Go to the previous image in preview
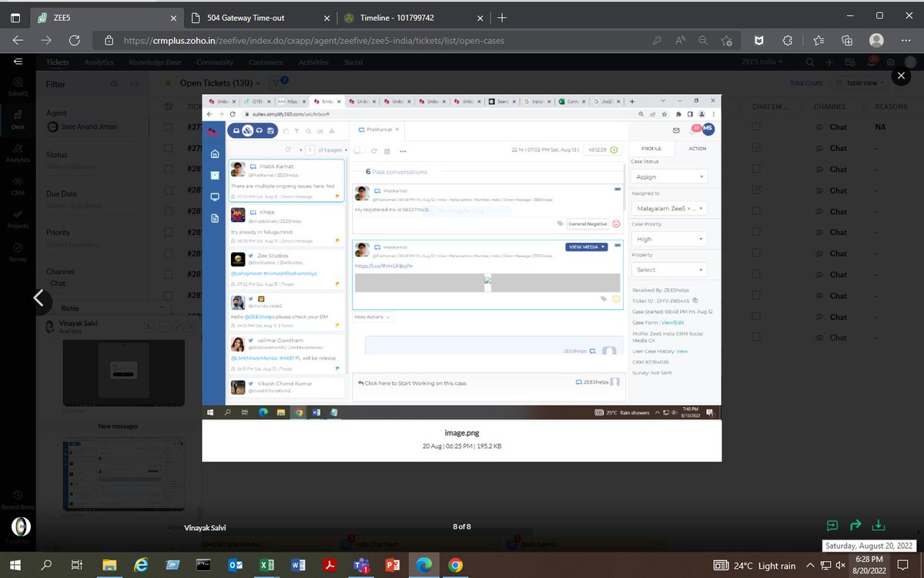924x578 pixels. [x=38, y=299]
